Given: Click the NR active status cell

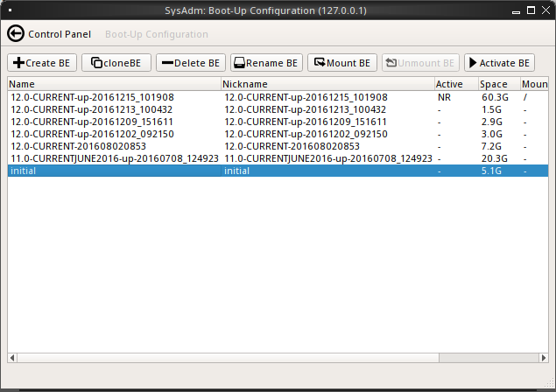Looking at the screenshot, I should [444, 97].
